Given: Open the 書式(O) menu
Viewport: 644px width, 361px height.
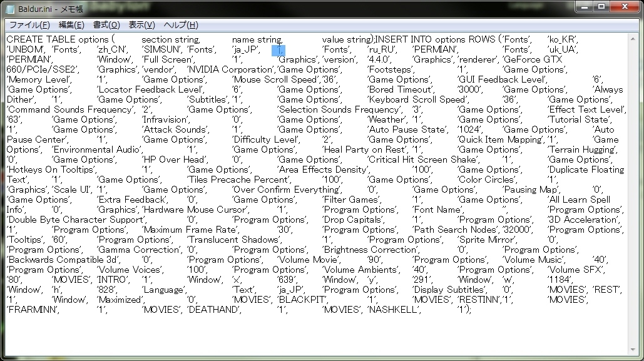Looking at the screenshot, I should pyautogui.click(x=106, y=25).
